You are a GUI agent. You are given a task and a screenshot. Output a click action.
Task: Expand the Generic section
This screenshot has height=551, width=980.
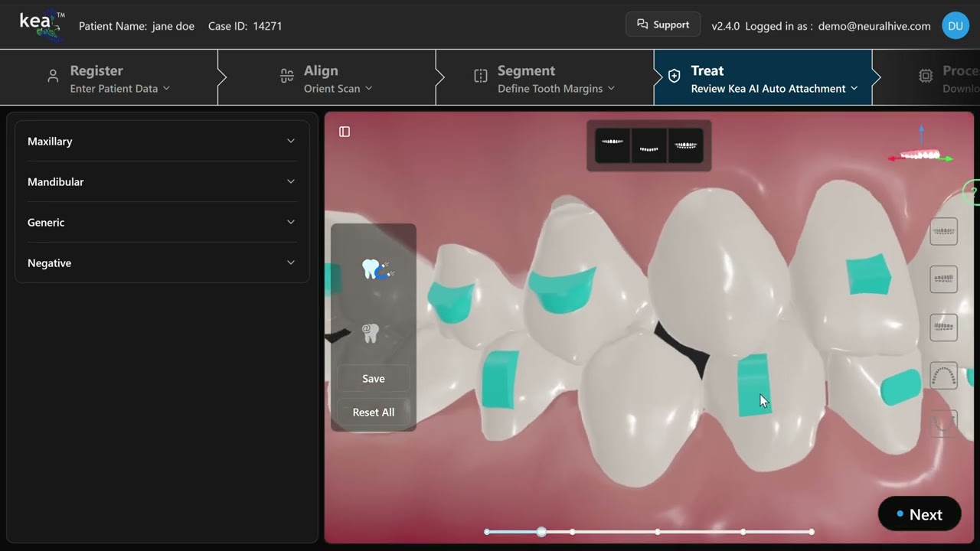(162, 223)
